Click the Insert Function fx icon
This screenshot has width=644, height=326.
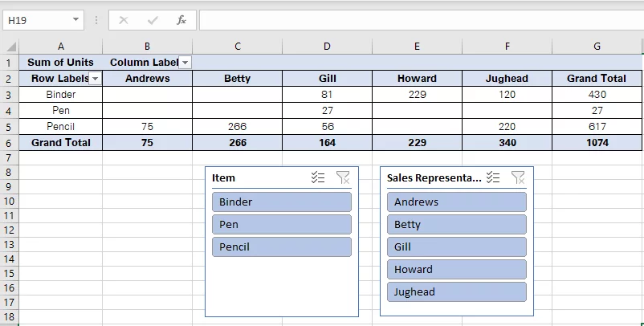(181, 20)
